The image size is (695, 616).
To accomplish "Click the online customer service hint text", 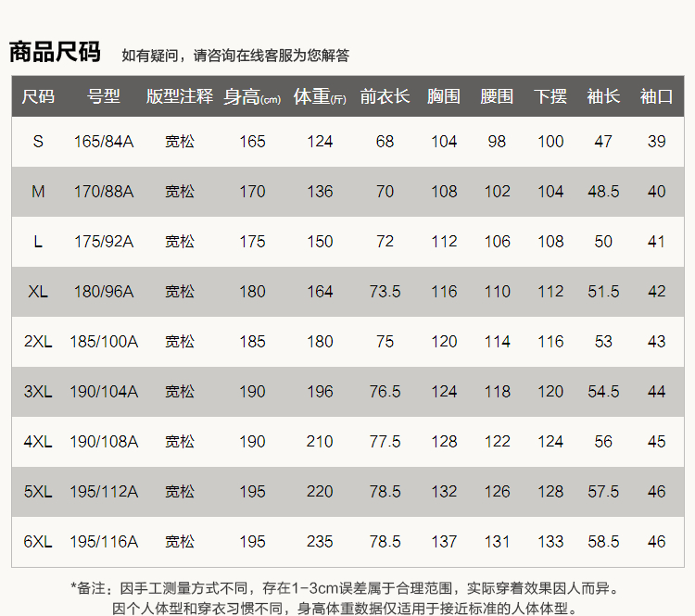I will [x=235, y=56].
